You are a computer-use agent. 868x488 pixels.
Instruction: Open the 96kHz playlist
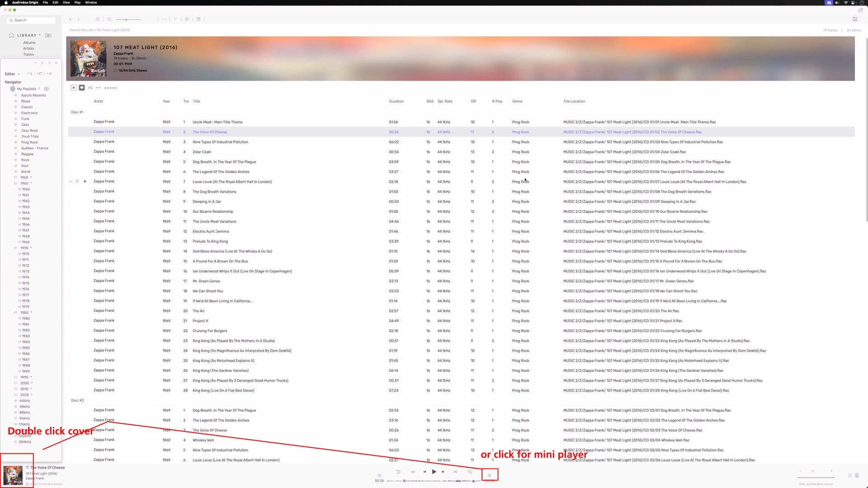24,418
